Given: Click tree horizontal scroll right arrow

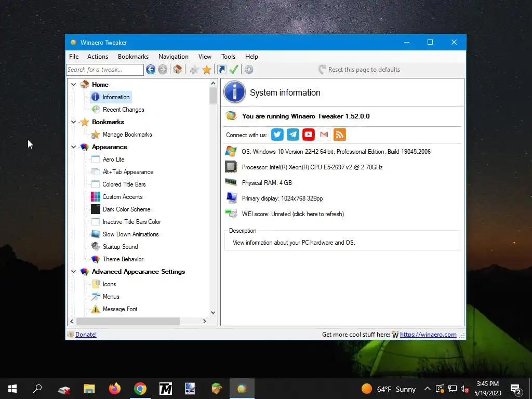Looking at the screenshot, I should [204, 321].
